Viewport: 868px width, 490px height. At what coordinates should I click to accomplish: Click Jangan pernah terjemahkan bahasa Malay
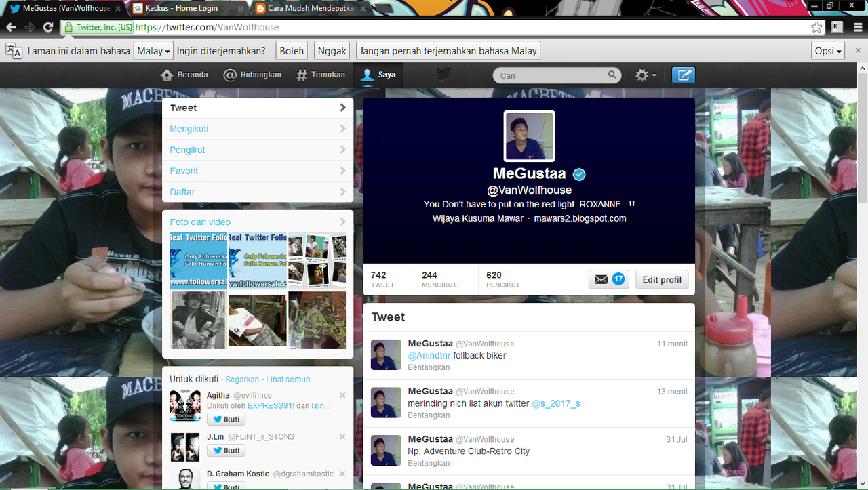point(448,51)
